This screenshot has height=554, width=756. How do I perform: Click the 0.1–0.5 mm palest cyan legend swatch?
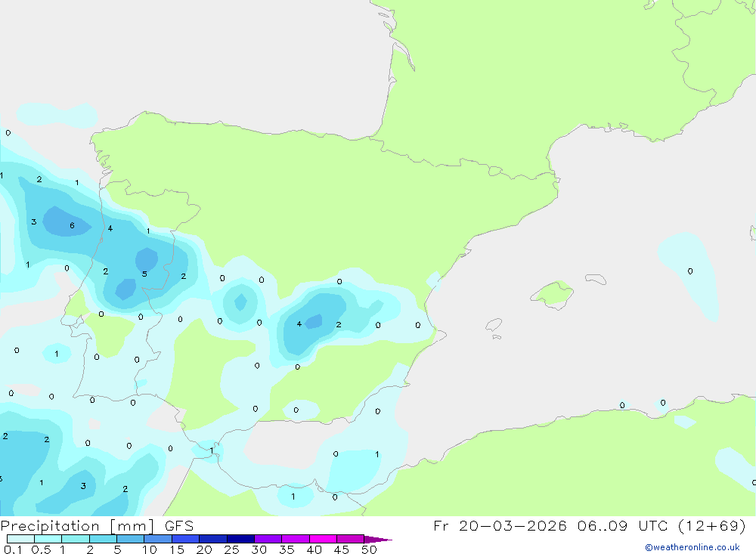click(x=20, y=539)
